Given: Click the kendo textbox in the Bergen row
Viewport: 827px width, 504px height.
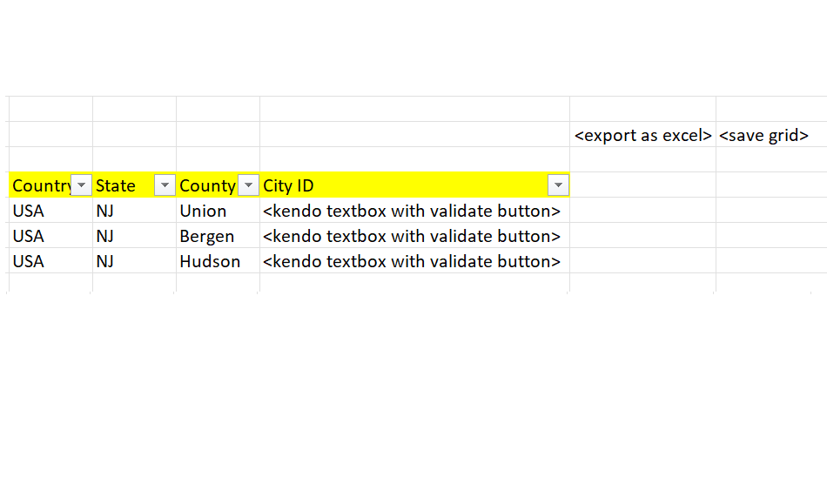Looking at the screenshot, I should click(411, 236).
